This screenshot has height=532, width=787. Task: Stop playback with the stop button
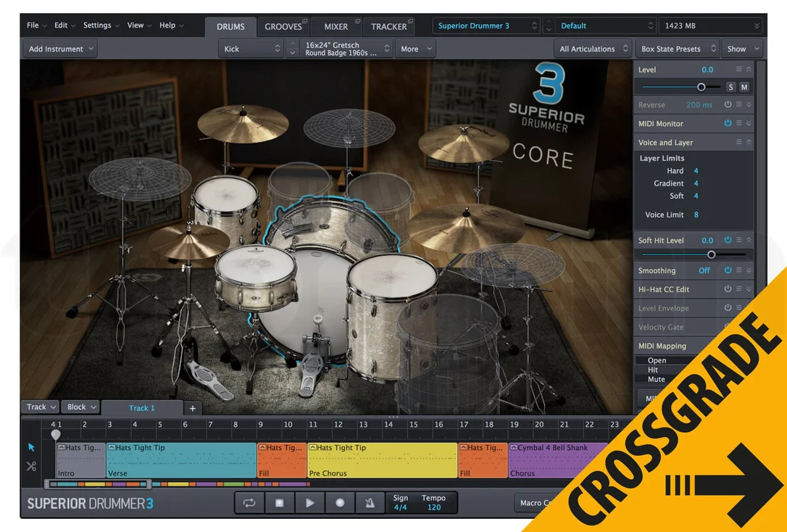pos(280,503)
